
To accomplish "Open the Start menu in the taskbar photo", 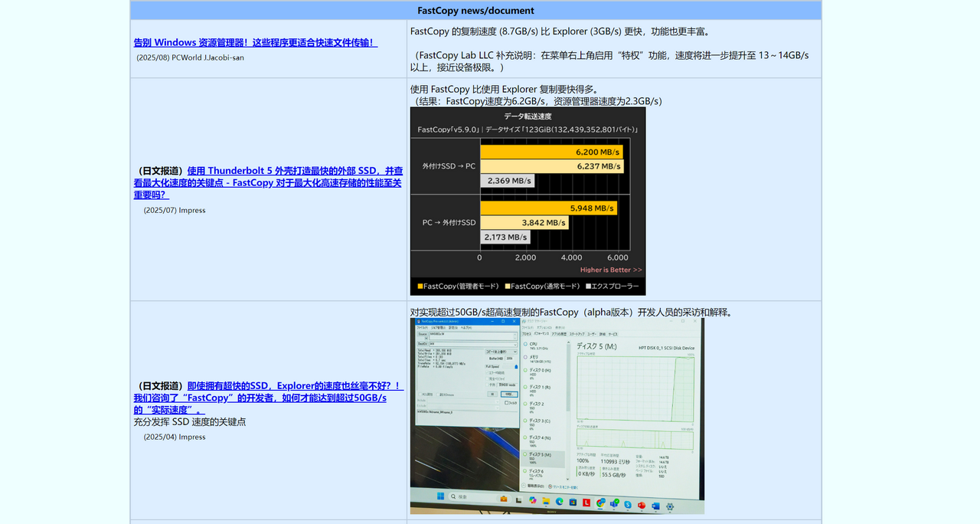I will point(439,496).
